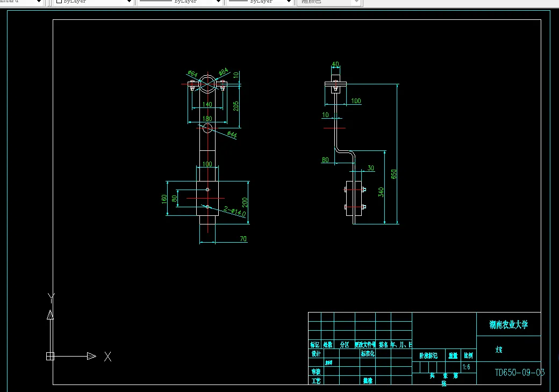Click the 阶段标记 header cell

(428, 355)
